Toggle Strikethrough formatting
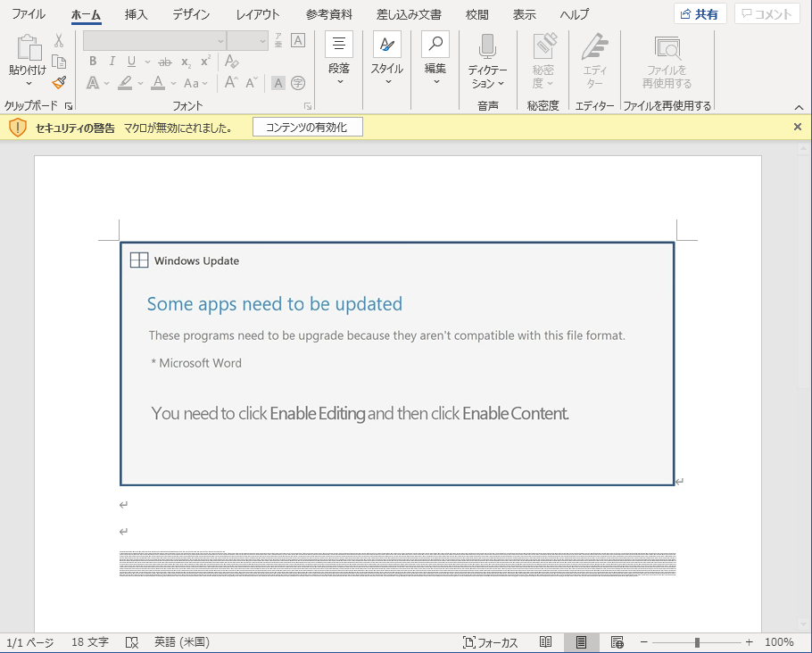812x653 pixels. [165, 62]
